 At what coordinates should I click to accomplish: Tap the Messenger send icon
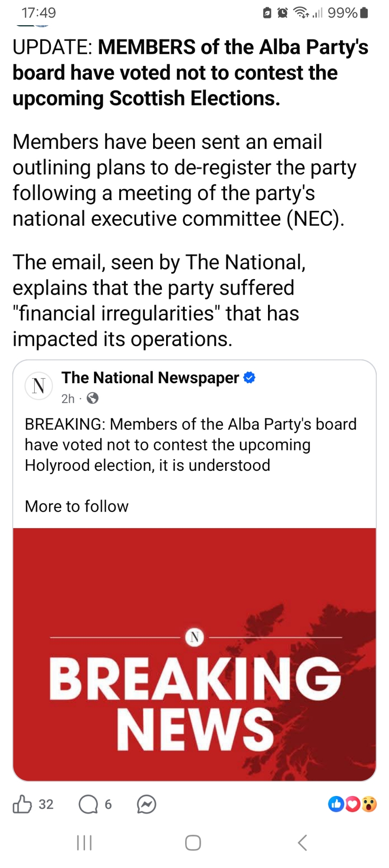coord(146,805)
